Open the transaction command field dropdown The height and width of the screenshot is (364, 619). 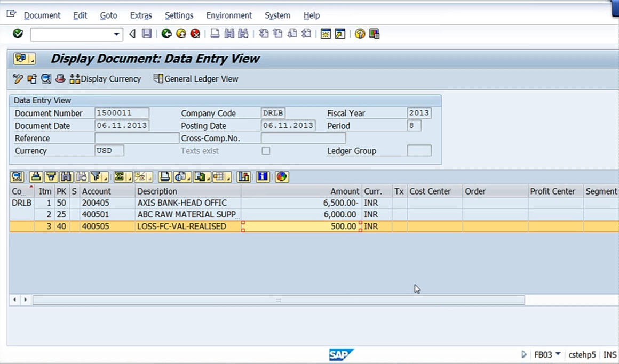pyautogui.click(x=116, y=34)
